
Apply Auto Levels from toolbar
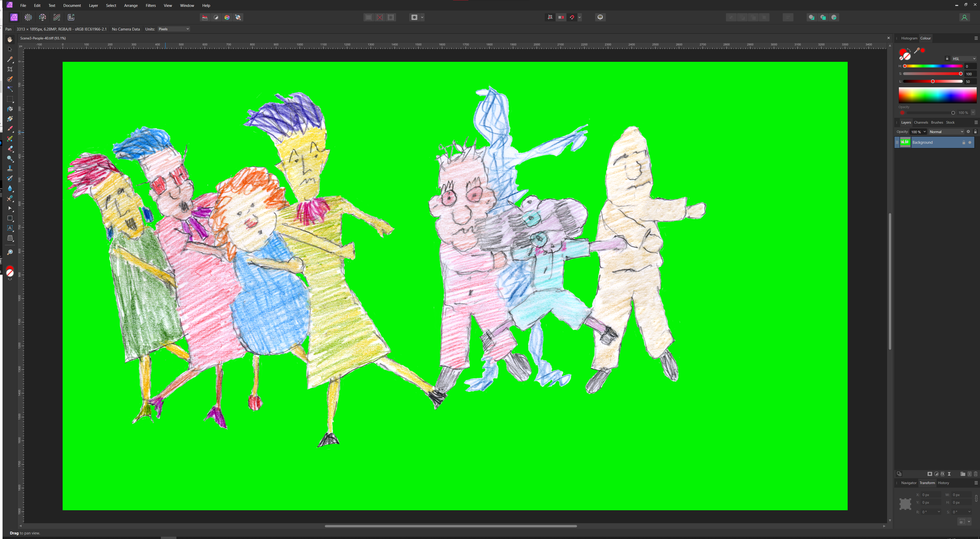coord(205,17)
